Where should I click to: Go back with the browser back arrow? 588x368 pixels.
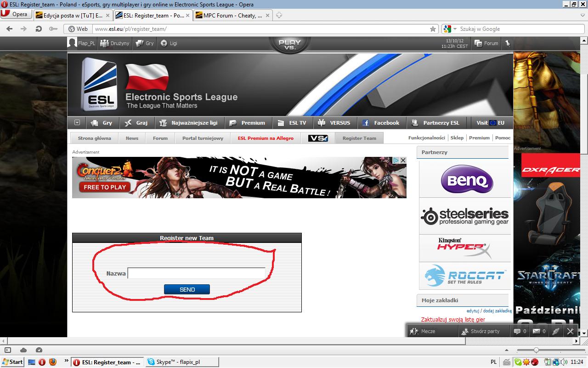9,29
